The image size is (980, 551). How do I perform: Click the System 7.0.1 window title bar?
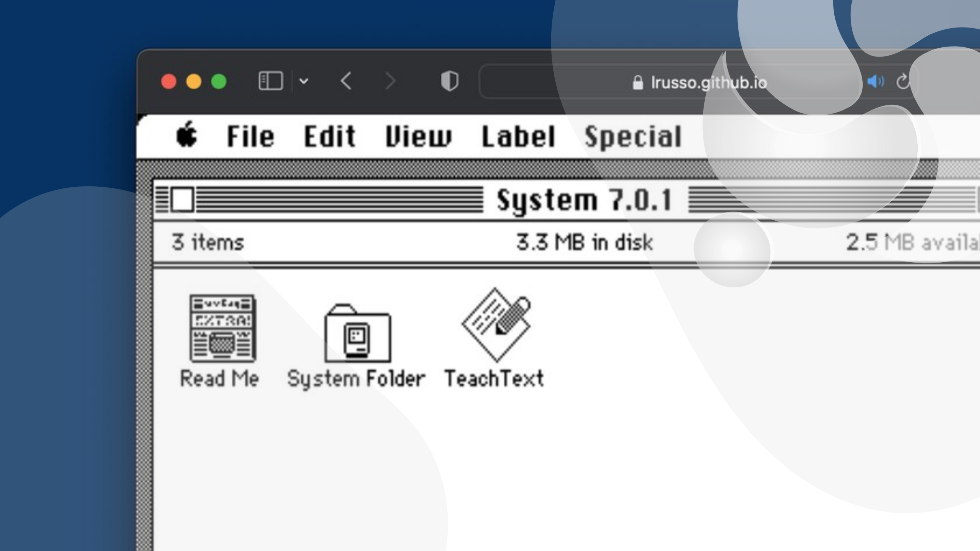(x=584, y=200)
